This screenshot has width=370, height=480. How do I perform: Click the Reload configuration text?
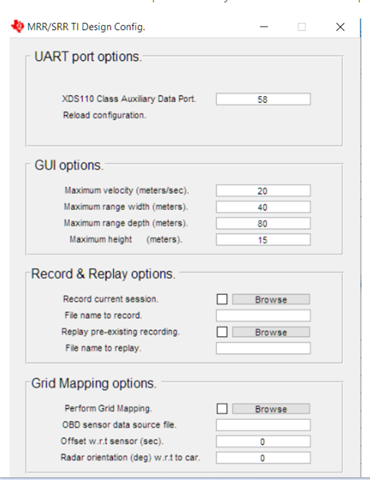click(105, 115)
